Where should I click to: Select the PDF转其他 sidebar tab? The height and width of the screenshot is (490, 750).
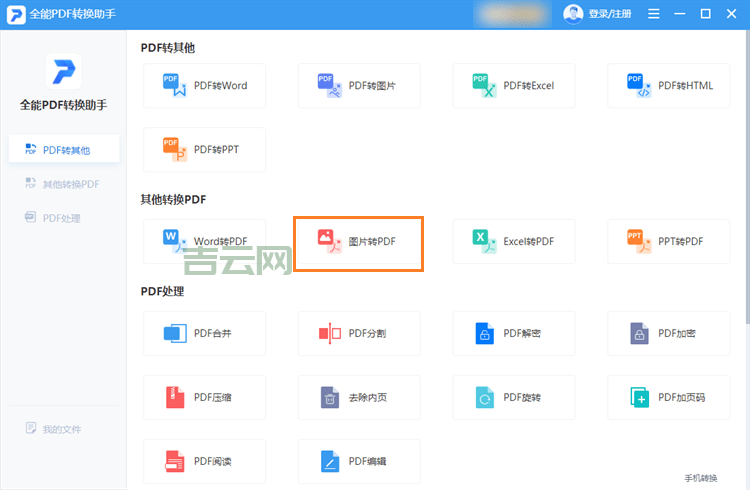tap(64, 150)
